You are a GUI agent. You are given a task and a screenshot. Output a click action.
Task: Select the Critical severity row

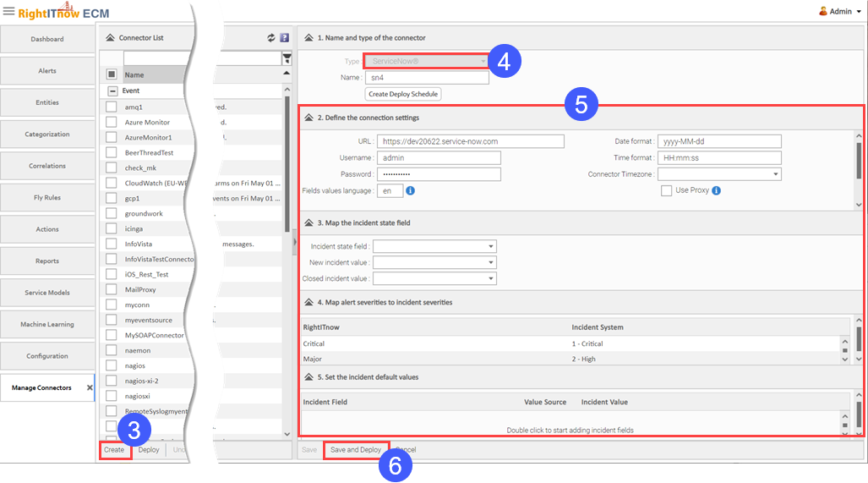(570, 343)
